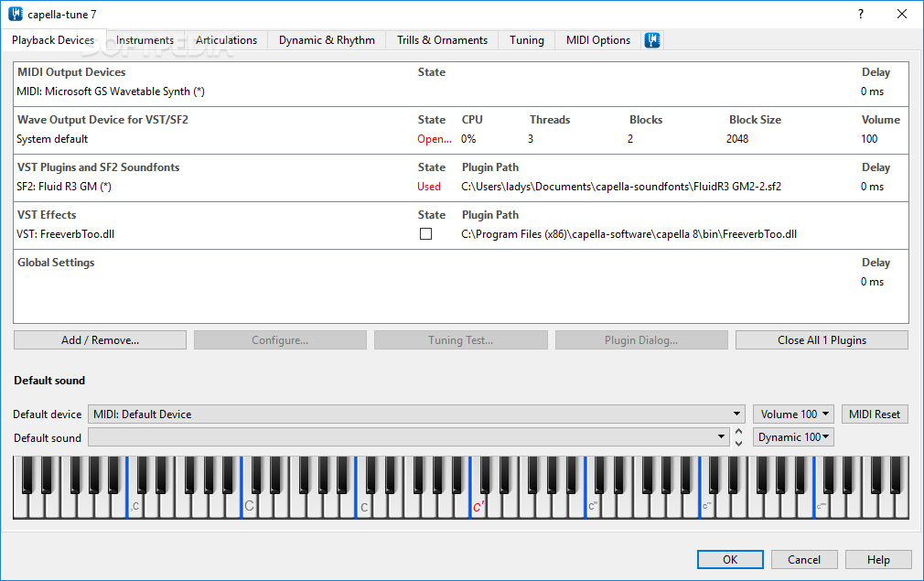Click Close All 1 Plugins
Viewport: 924px width, 581px height.
pyautogui.click(x=821, y=339)
